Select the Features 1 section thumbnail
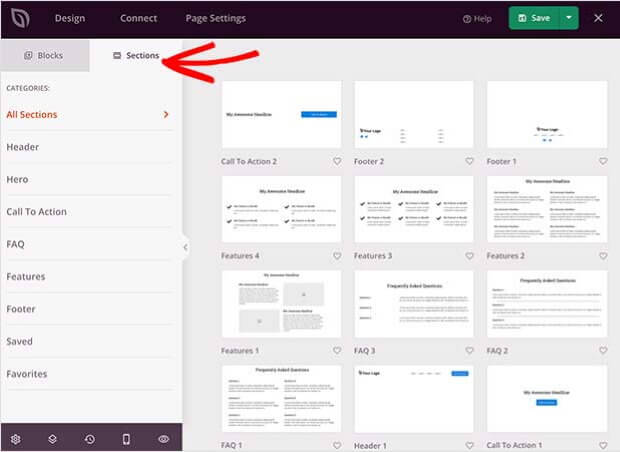 [x=282, y=304]
